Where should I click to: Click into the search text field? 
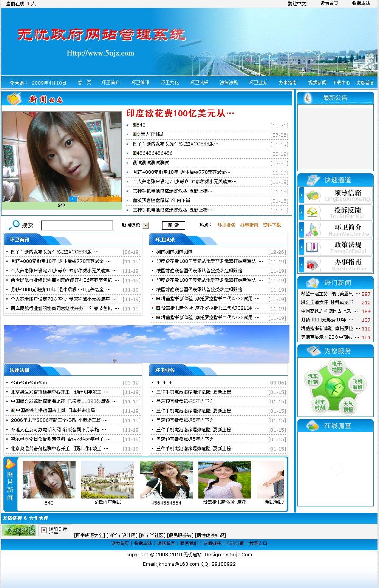coord(77,225)
